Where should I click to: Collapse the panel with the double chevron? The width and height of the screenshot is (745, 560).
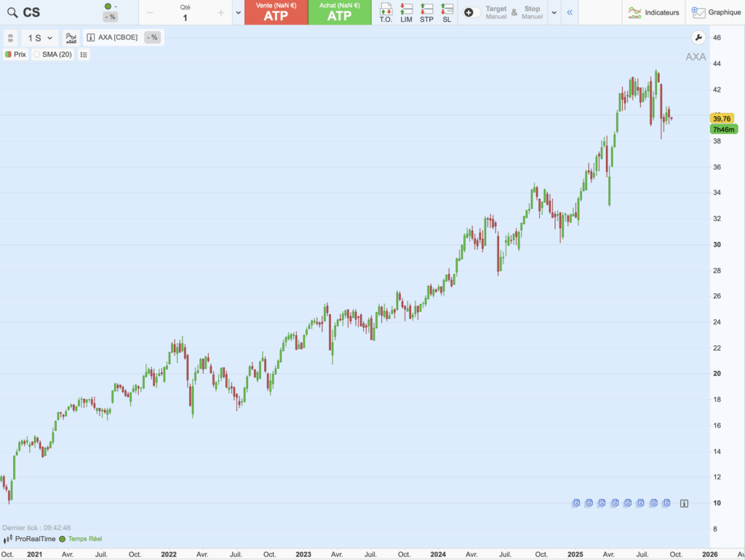[x=570, y=12]
